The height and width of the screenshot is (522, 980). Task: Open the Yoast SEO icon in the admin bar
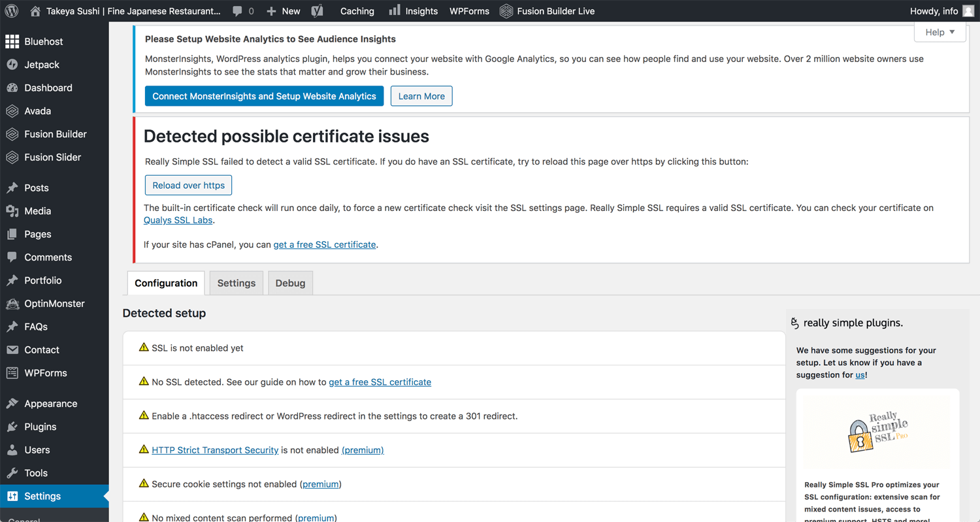tap(317, 11)
